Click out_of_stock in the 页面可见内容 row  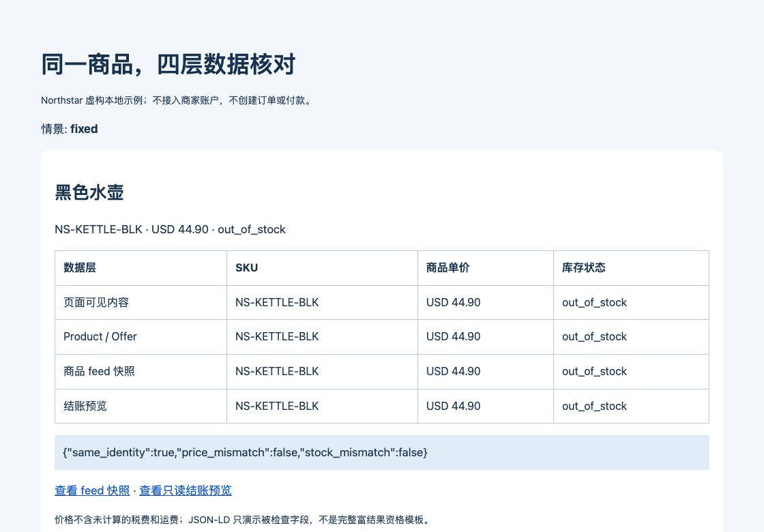(x=594, y=303)
